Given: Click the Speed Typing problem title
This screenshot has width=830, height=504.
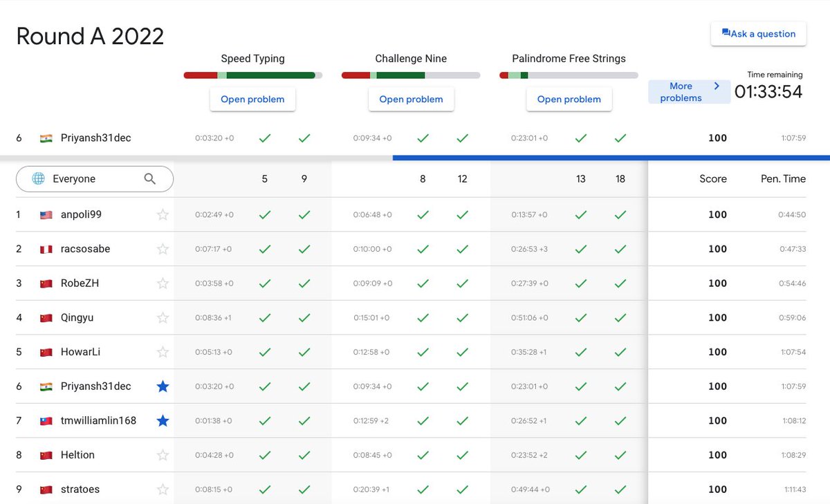Looking at the screenshot, I should coord(252,59).
